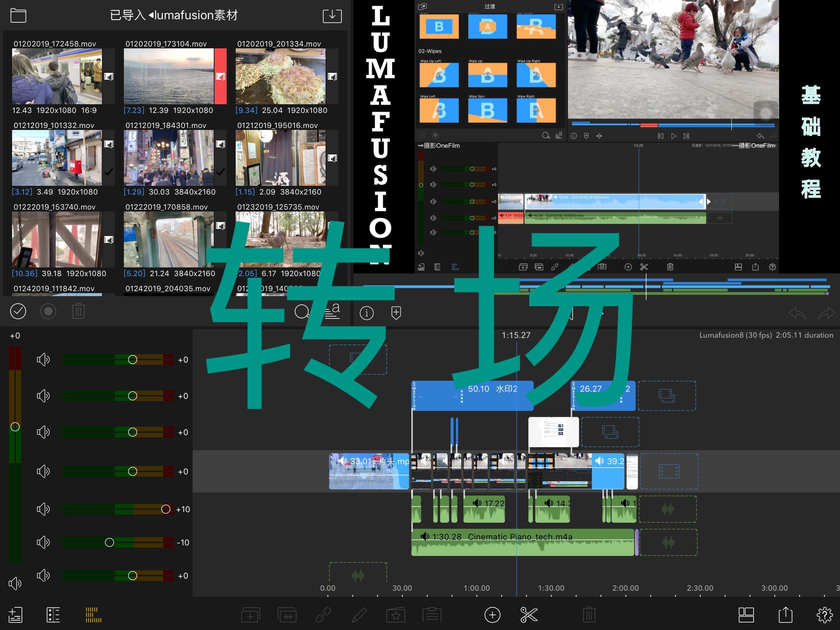Choose the Wipe Up Left transition thumbnail
Viewport: 840px width, 630px height.
(x=439, y=75)
